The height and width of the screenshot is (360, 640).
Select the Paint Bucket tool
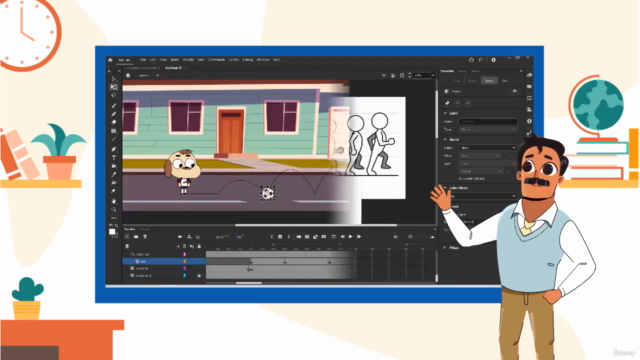click(x=114, y=166)
